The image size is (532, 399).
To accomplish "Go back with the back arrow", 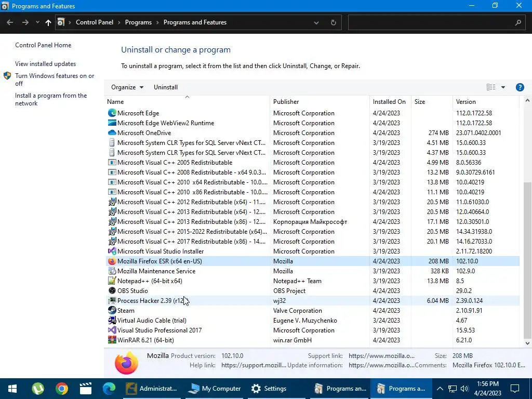I will point(10,22).
